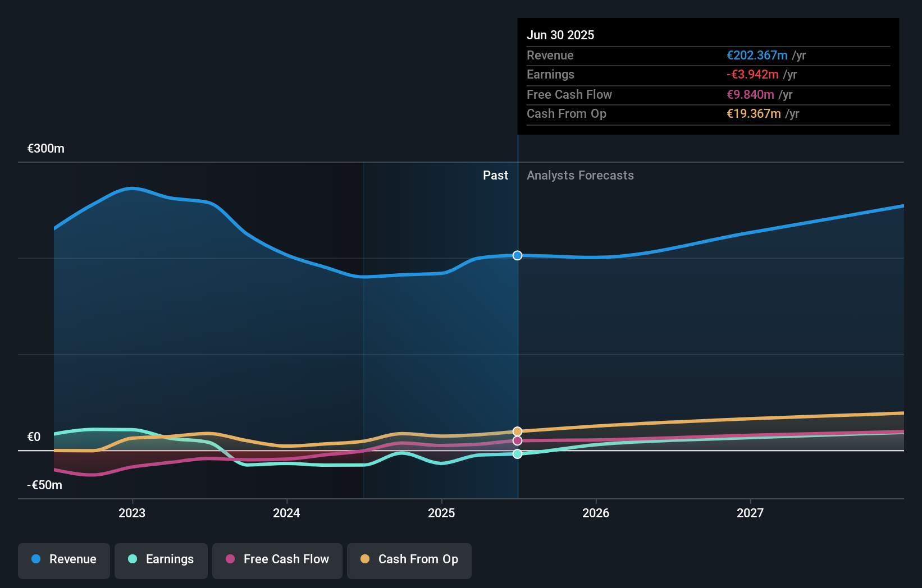922x588 pixels.
Task: Click the pink Free Cash Flow legend dot
Action: coord(230,559)
